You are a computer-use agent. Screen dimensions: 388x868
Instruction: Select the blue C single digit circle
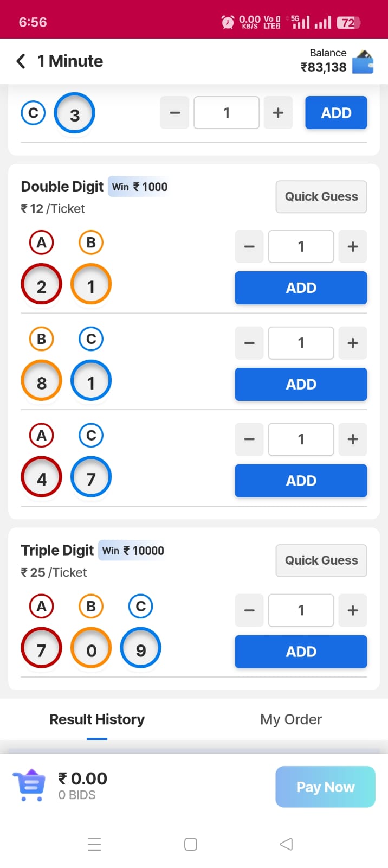pos(33,113)
